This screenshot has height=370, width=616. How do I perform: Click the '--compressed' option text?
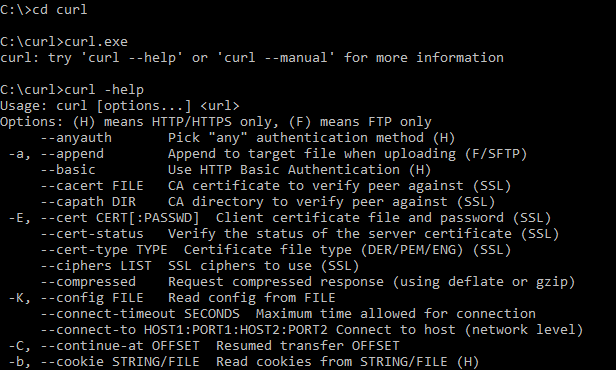pyautogui.click(x=88, y=282)
